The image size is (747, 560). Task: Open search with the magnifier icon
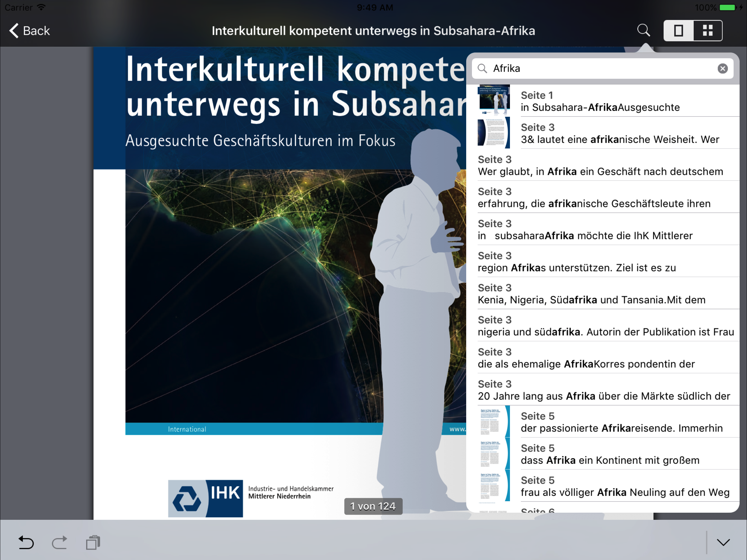pyautogui.click(x=643, y=30)
